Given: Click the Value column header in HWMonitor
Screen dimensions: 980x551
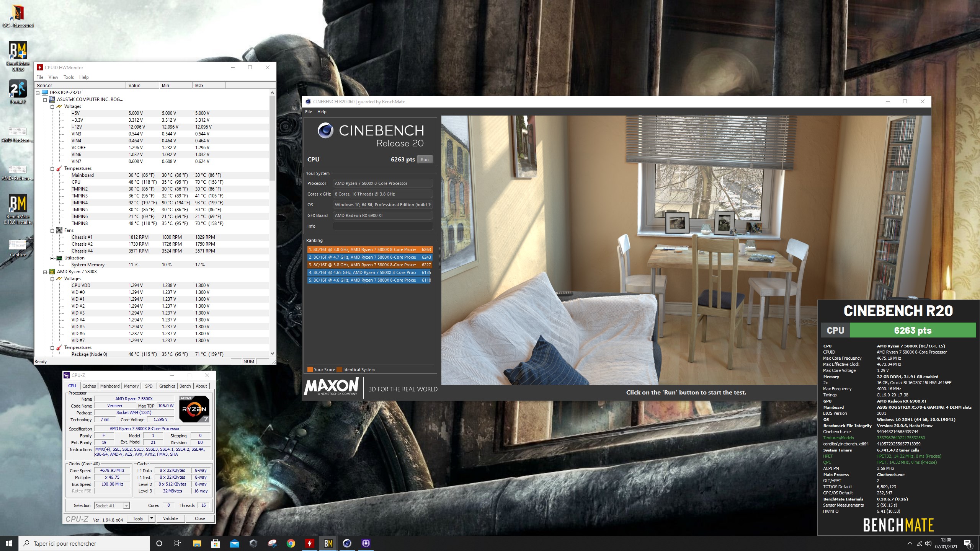Looking at the screenshot, I should tap(142, 85).
